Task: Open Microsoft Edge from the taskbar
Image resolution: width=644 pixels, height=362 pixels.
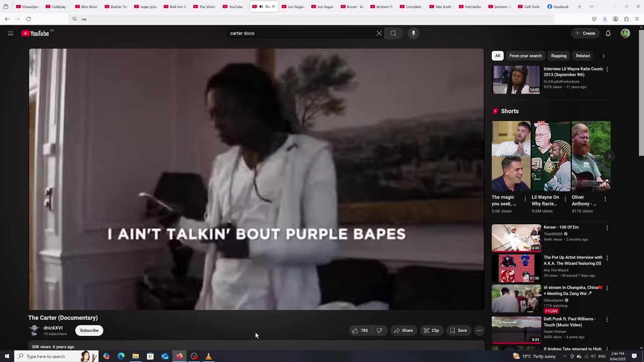Action: click(x=121, y=356)
